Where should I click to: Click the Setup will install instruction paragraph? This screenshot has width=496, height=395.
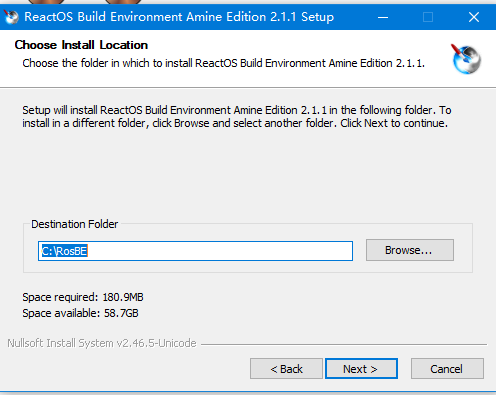click(237, 117)
